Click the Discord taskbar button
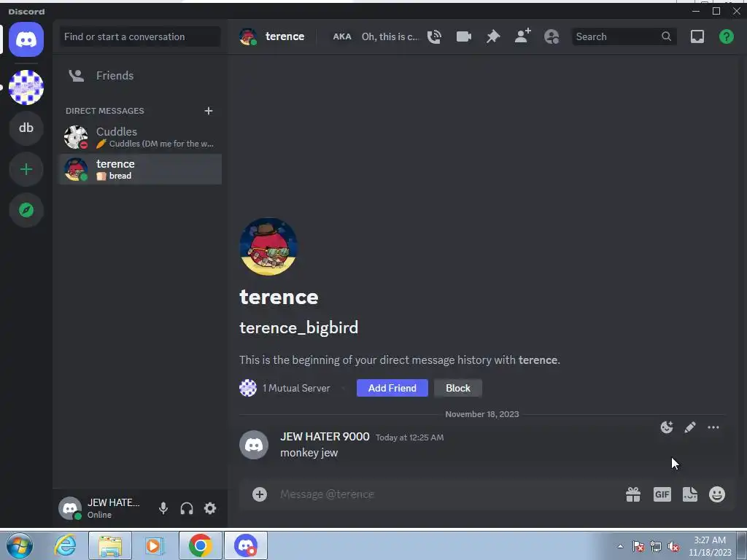The image size is (747, 560). tap(246, 545)
